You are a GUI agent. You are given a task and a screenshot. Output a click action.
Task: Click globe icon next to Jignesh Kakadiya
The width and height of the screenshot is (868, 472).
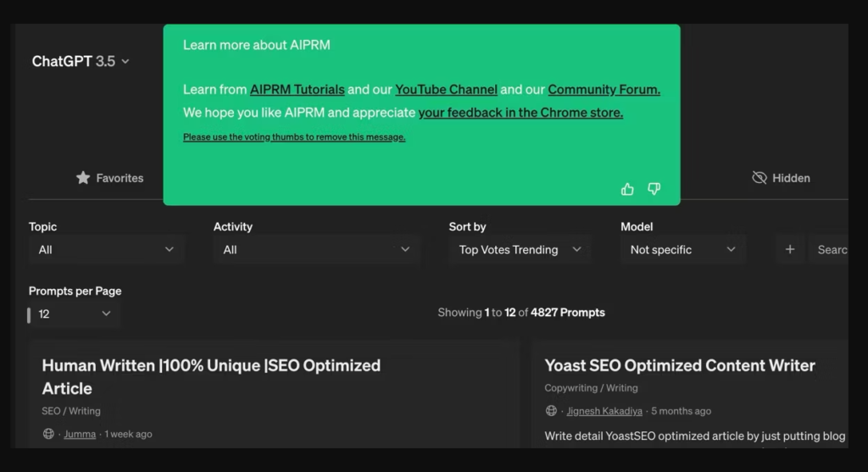tap(551, 411)
